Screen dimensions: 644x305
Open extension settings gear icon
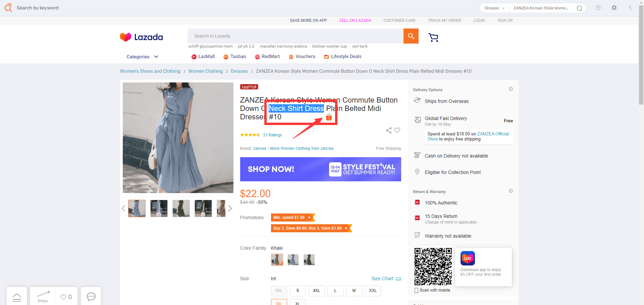coord(614,8)
